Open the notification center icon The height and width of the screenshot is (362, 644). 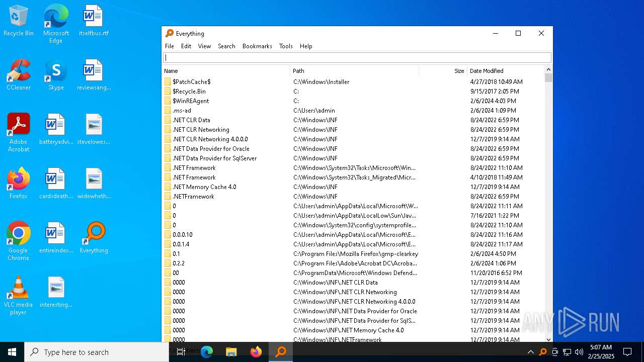pyautogui.click(x=627, y=352)
